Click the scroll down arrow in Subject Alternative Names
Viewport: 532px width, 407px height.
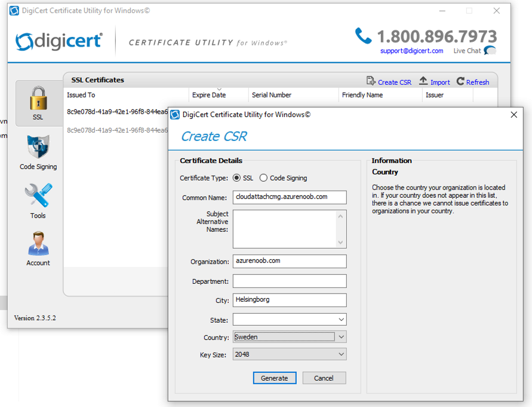coord(341,242)
